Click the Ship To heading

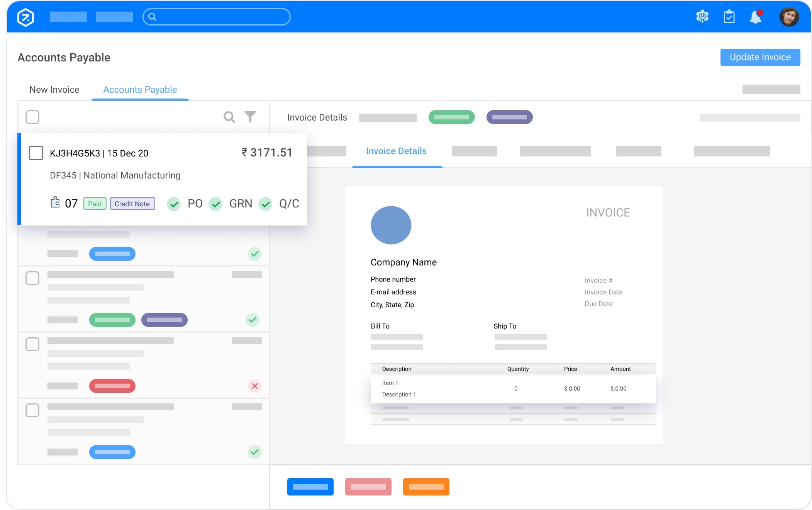click(505, 326)
